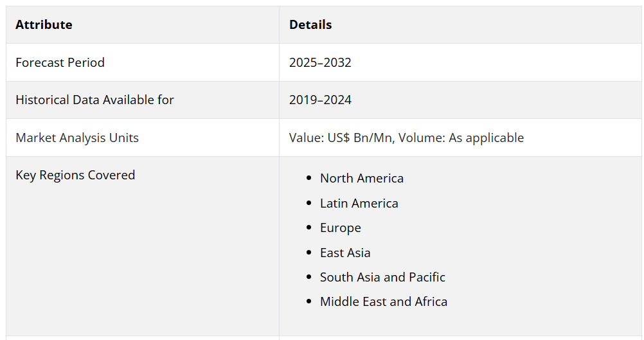Viewport: 644px width, 340px height.
Task: Click the bullet beside North America
Action: tap(309, 178)
